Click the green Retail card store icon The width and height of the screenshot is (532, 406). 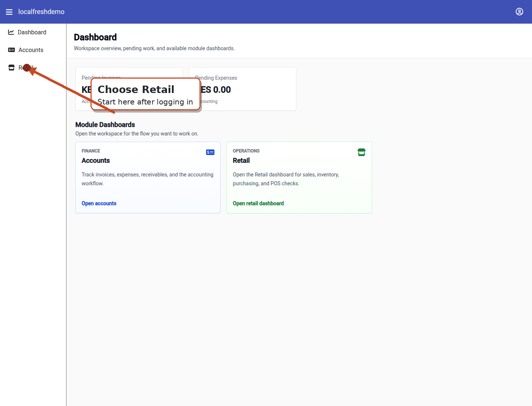point(362,152)
